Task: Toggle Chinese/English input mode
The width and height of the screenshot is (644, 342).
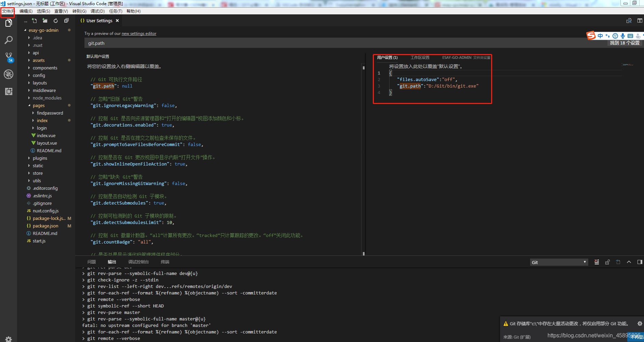Action: pos(600,36)
